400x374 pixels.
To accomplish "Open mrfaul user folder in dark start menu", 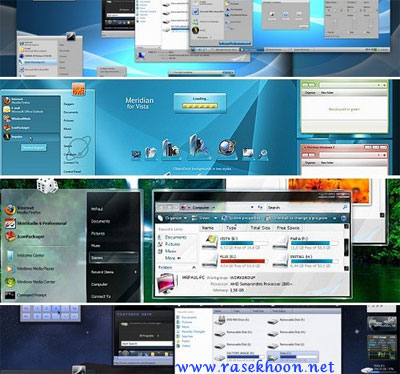I will pyautogui.click(x=97, y=209).
